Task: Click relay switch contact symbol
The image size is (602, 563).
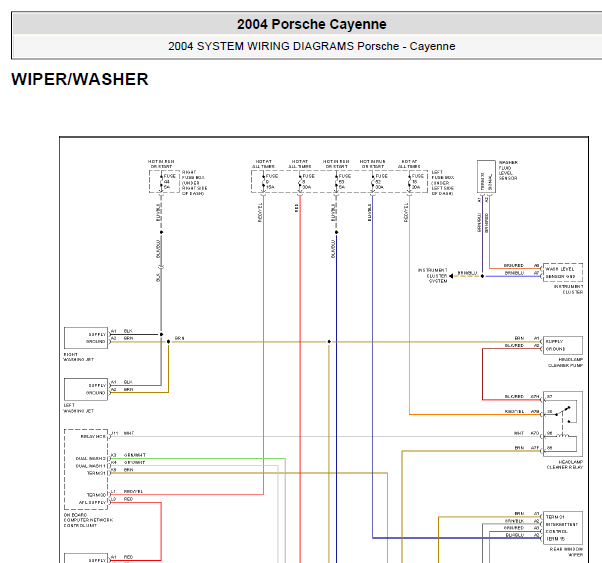Action: pyautogui.click(x=564, y=413)
